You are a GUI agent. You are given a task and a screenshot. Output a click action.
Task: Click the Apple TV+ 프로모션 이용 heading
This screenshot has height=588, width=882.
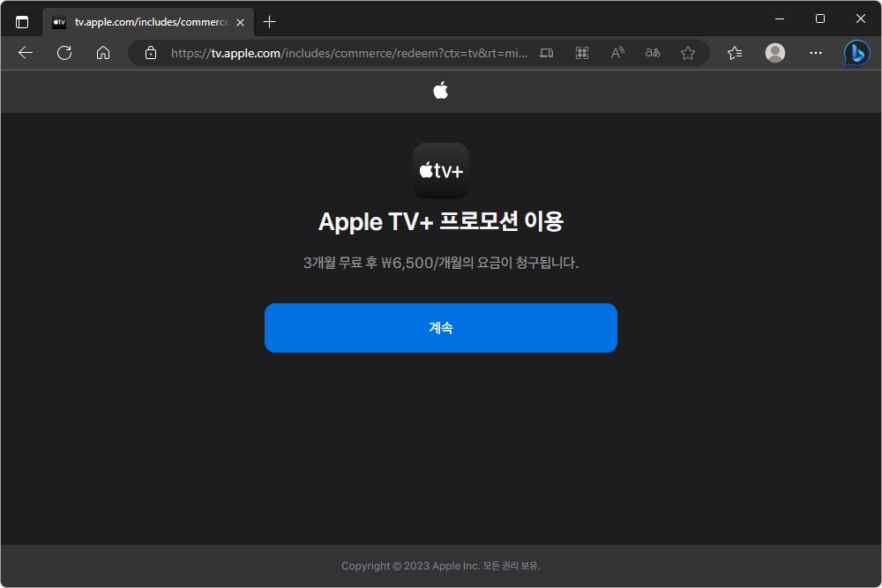pos(440,221)
